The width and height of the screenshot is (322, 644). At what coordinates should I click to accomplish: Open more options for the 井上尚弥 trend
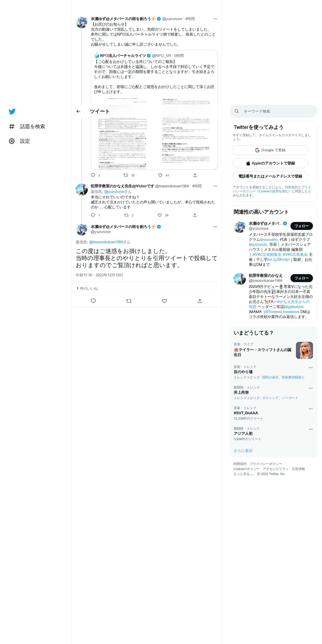point(310,388)
